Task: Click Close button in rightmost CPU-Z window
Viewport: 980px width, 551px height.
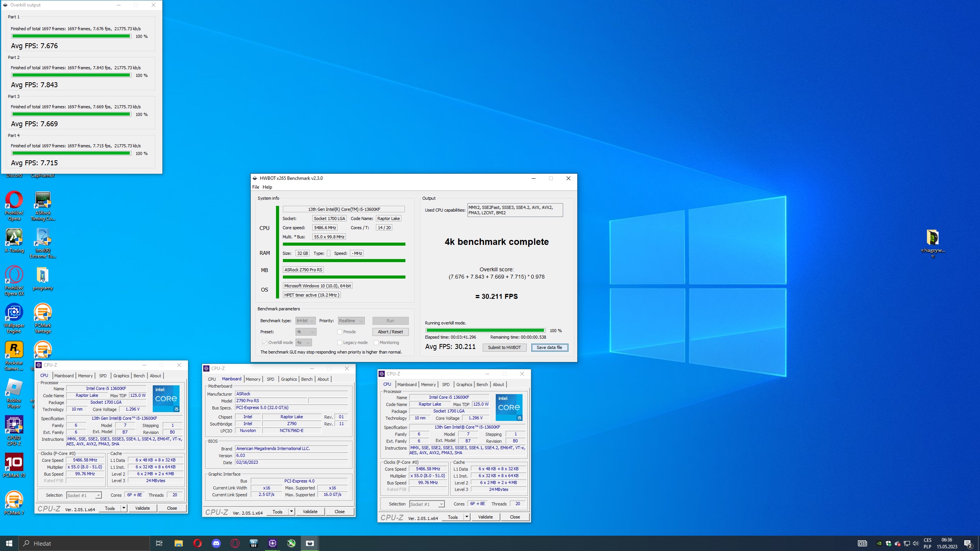Action: 515,517
